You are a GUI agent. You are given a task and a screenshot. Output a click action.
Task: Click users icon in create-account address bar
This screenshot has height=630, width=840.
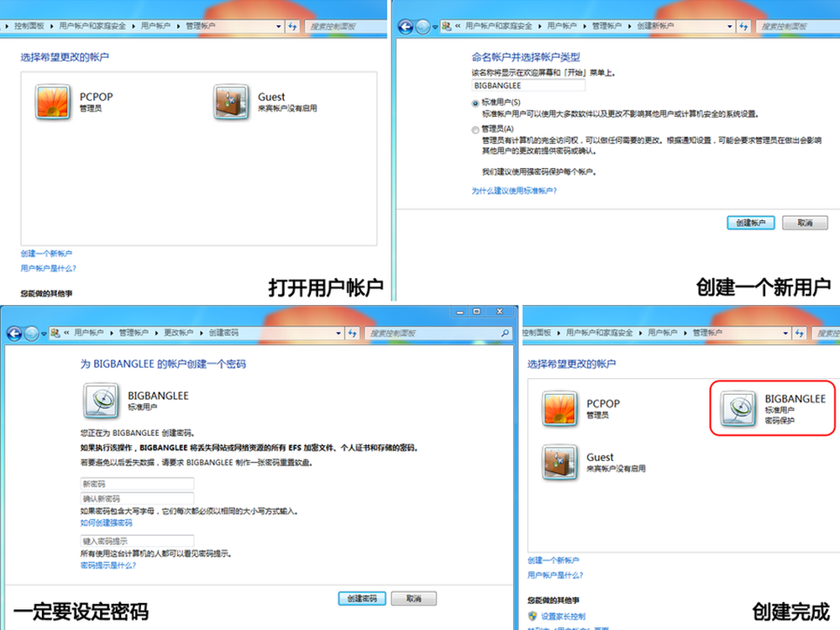click(446, 26)
